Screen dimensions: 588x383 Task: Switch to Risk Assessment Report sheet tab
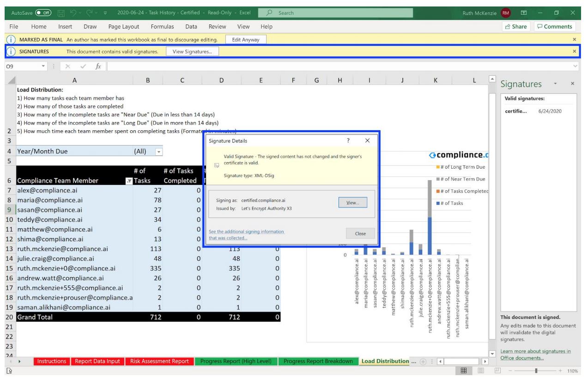point(159,361)
